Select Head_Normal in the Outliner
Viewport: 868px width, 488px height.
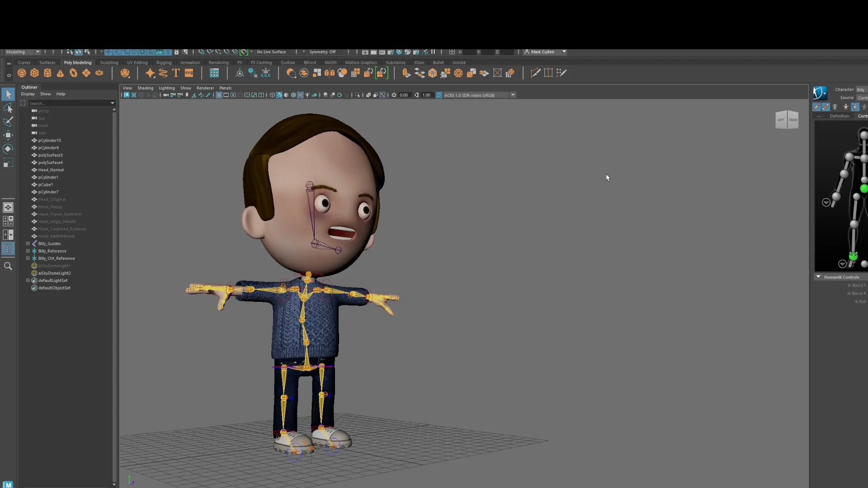(51, 170)
